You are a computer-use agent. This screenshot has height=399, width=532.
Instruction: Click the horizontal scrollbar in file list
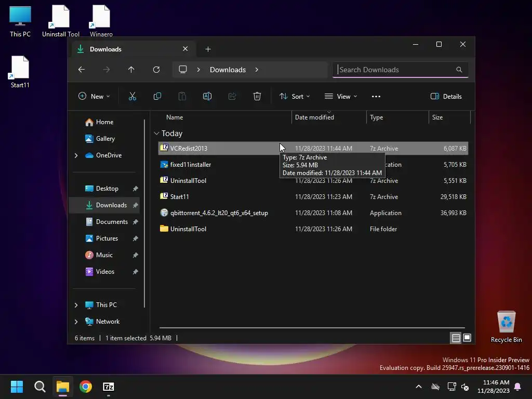pos(312,328)
